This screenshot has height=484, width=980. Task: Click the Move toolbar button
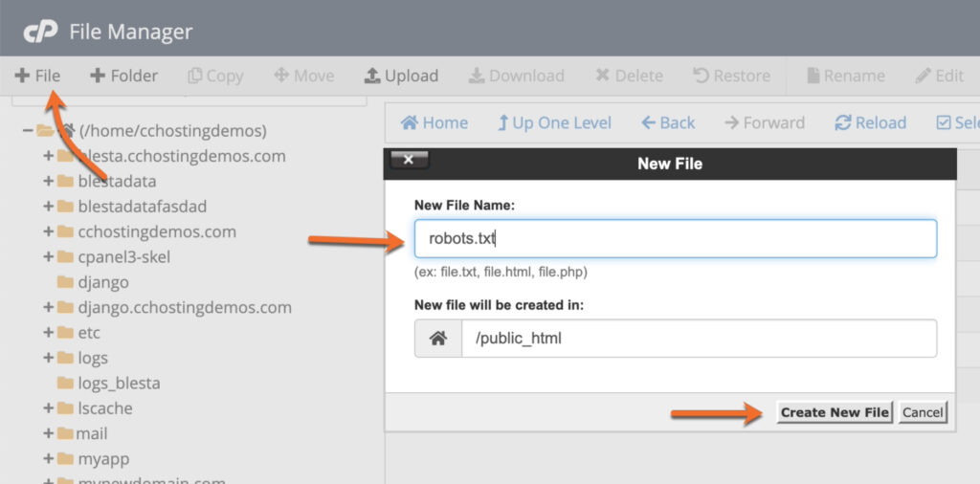[x=303, y=77]
